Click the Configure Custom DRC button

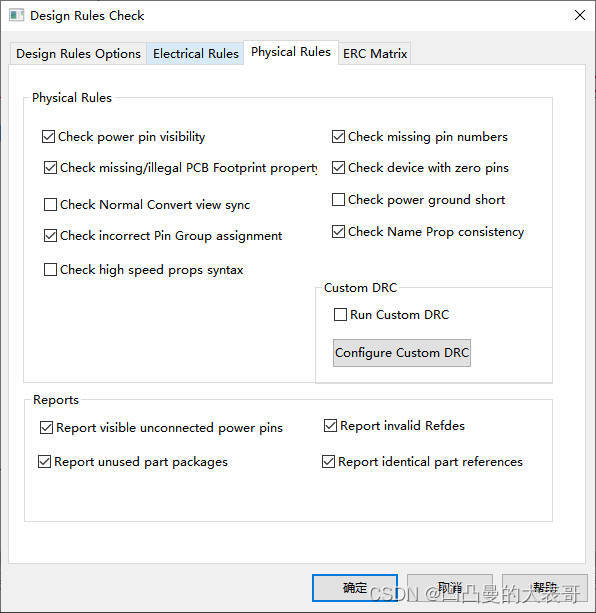point(402,353)
